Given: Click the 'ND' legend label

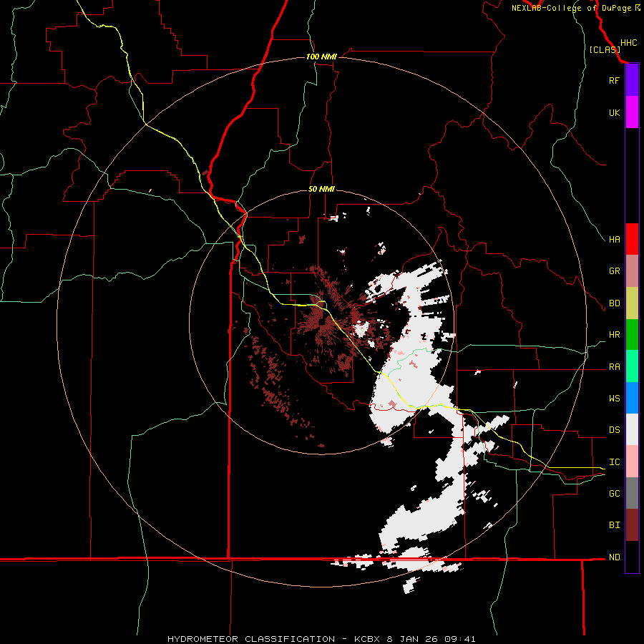Looking at the screenshot, I should pyautogui.click(x=614, y=557).
